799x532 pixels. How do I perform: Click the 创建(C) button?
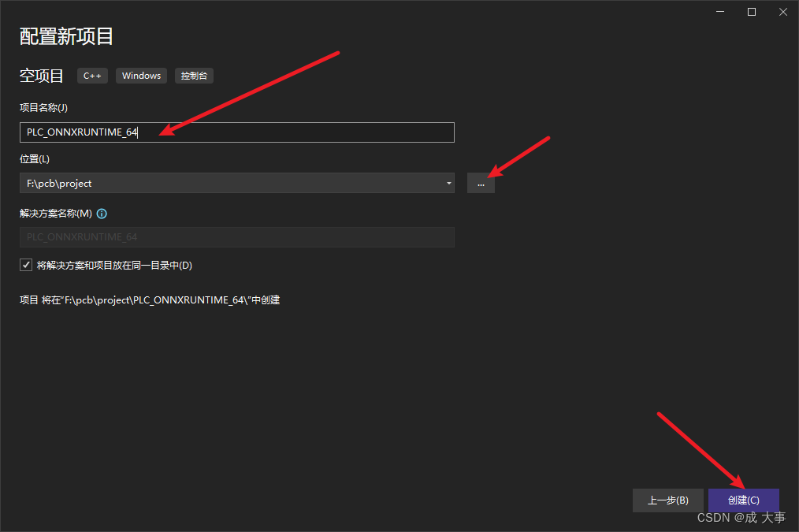(743, 500)
